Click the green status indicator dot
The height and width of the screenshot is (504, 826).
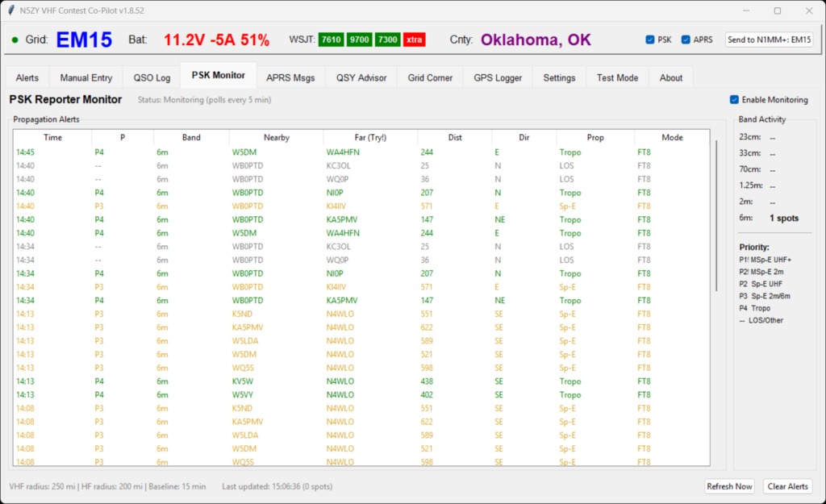pos(15,40)
